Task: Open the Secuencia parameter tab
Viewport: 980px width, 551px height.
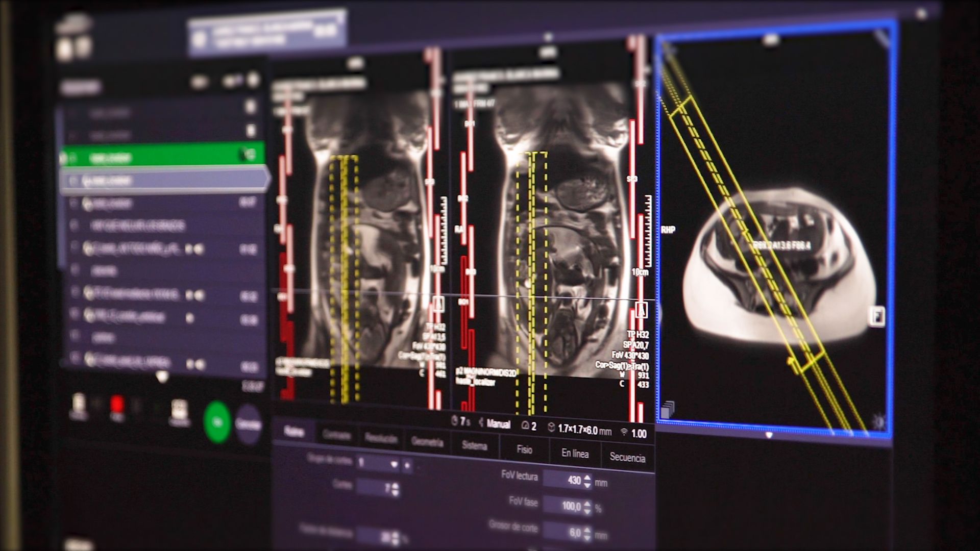Action: tap(627, 458)
